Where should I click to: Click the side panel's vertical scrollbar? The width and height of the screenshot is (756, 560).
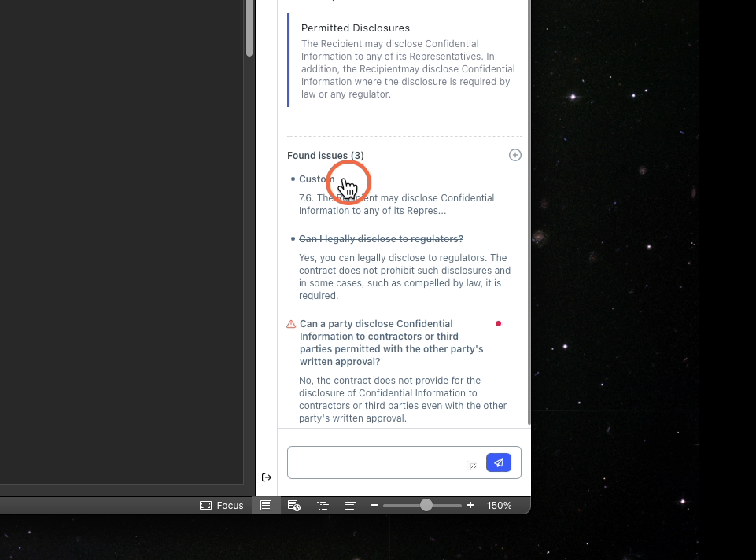pos(529,212)
